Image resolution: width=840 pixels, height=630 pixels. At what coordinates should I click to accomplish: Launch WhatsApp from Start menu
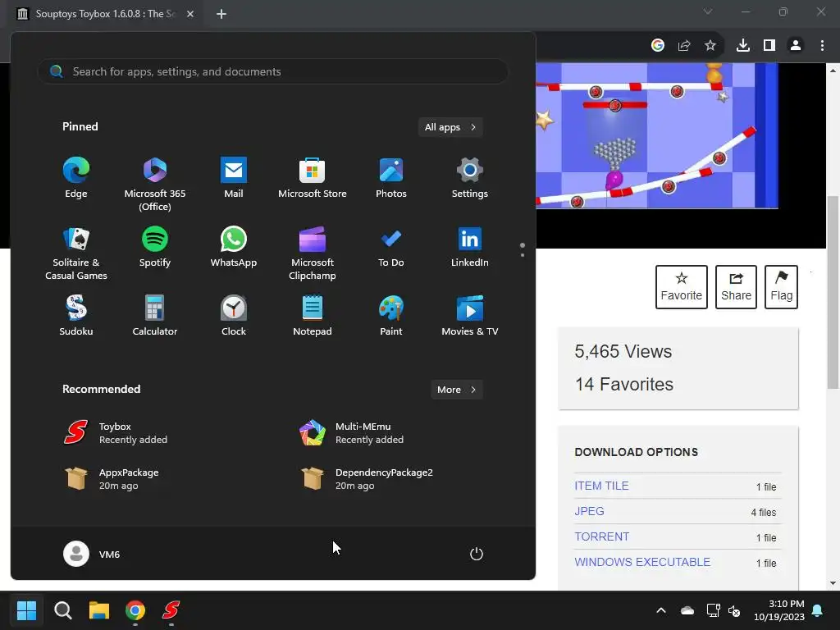pyautogui.click(x=234, y=248)
